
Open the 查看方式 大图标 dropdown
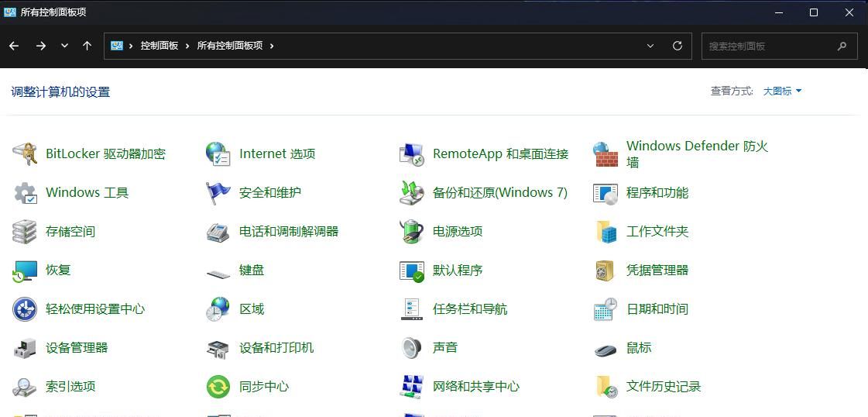tap(782, 91)
